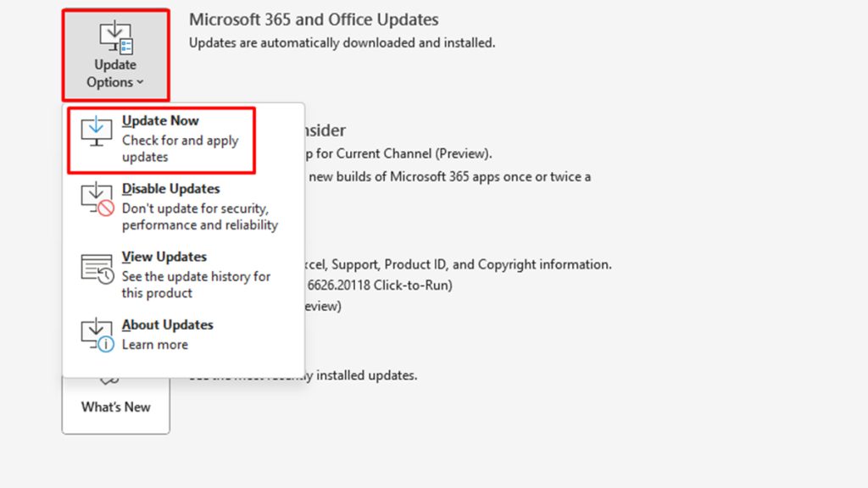Open View Updates to see update history
This screenshot has height=488, width=868.
tap(164, 256)
